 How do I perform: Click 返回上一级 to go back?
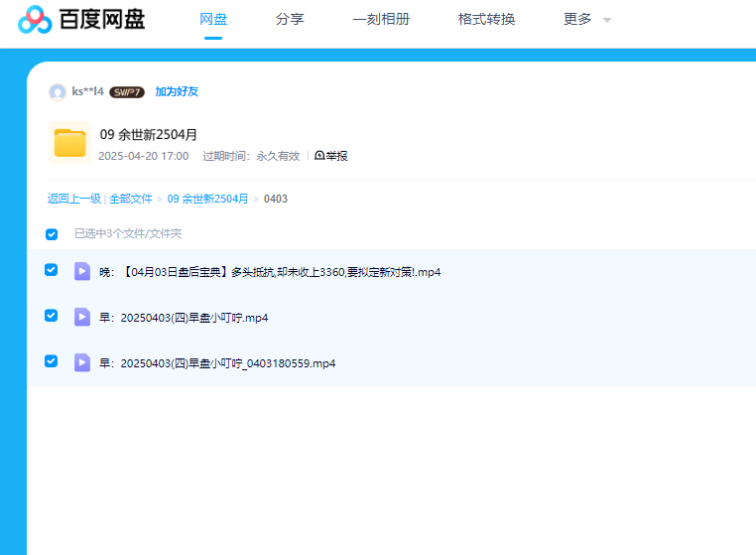pos(74,199)
